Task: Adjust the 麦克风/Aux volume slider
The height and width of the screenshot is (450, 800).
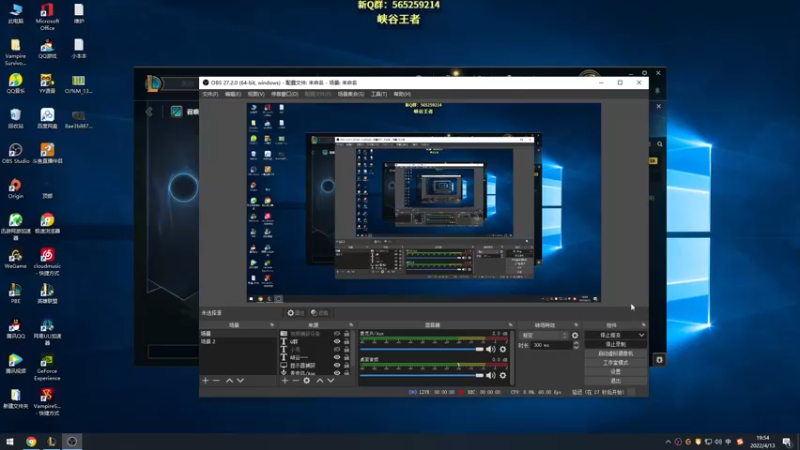Action: [x=421, y=349]
